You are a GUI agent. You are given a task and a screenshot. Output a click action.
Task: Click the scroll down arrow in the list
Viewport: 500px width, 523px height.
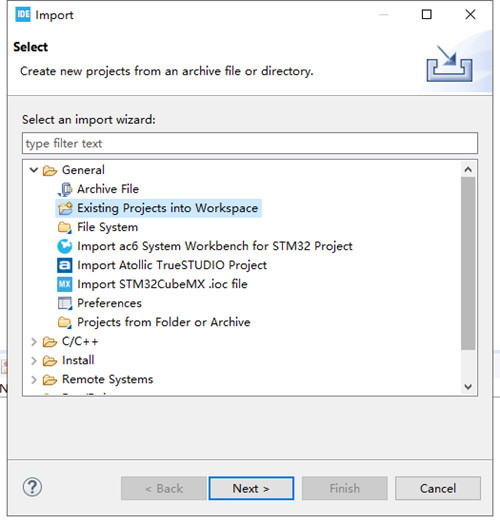(x=468, y=387)
